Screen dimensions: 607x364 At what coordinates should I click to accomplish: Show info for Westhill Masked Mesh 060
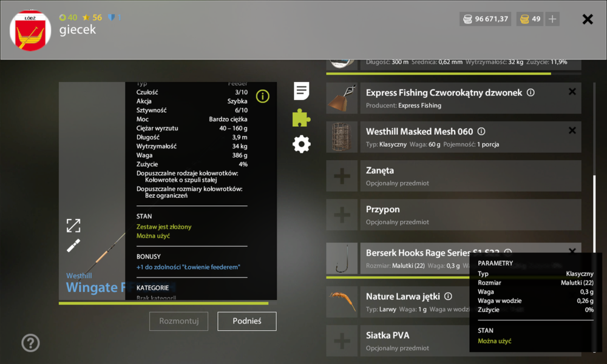[x=481, y=131]
